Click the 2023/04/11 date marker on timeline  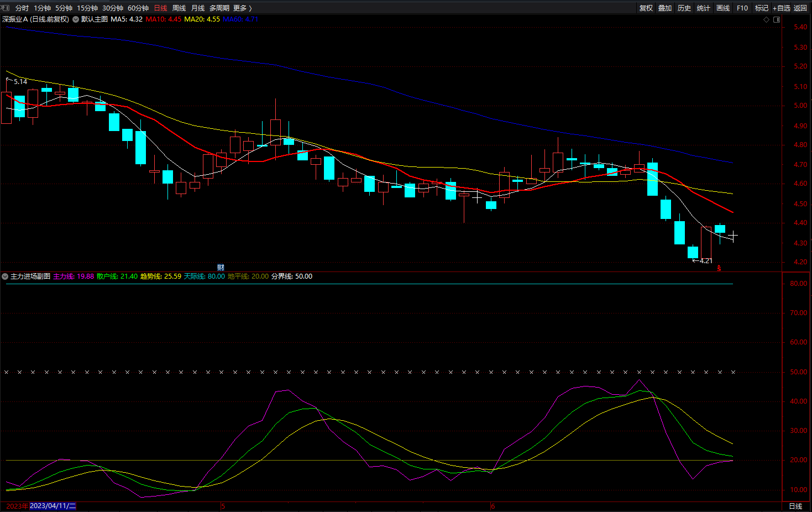(x=53, y=506)
